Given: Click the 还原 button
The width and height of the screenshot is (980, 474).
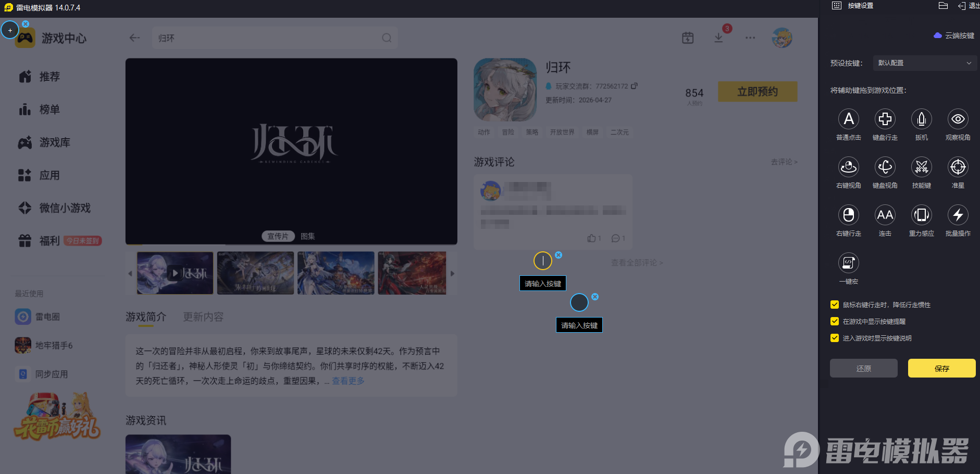Looking at the screenshot, I should coord(863,368).
